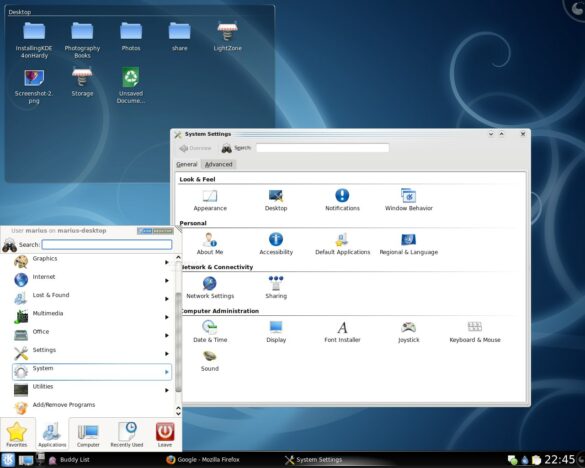Open Network Settings
Screen dimensions: 585x468
(x=210, y=288)
